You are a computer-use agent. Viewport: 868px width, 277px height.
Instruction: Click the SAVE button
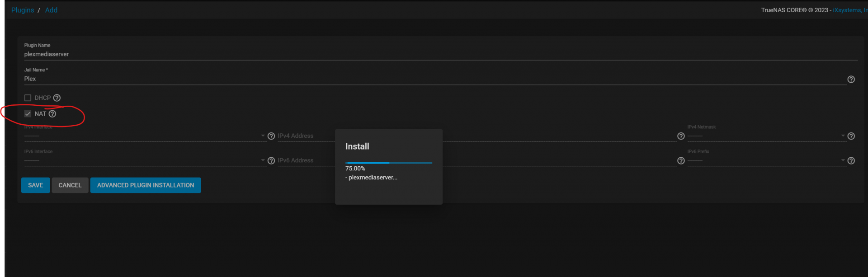click(x=35, y=185)
